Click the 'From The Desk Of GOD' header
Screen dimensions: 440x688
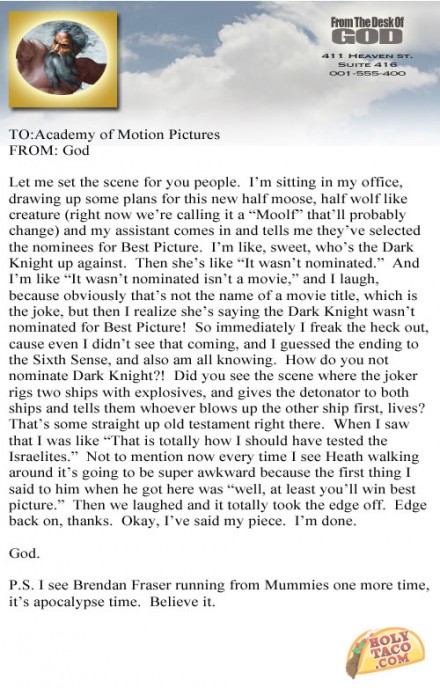tap(367, 31)
